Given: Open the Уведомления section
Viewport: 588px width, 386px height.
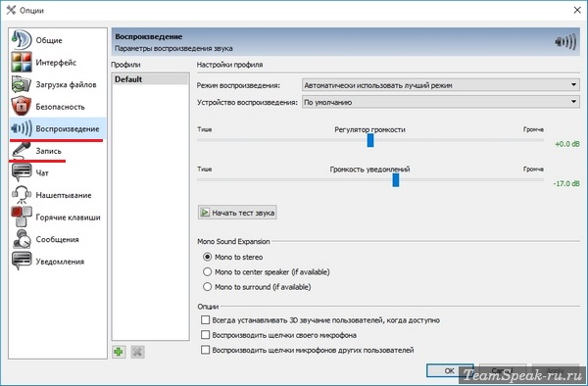Looking at the screenshot, I should (x=60, y=262).
